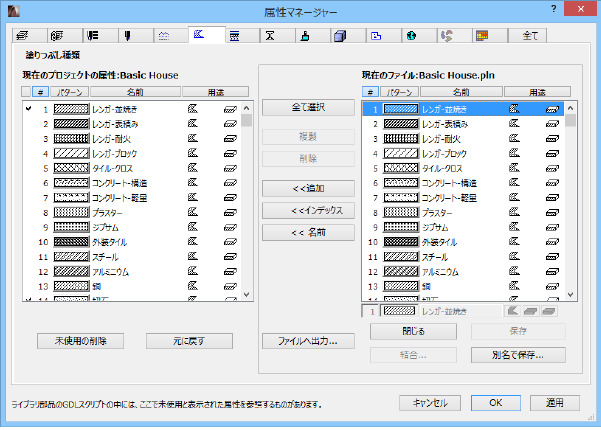
Task: Click 元に戻す button
Action: click(x=189, y=341)
